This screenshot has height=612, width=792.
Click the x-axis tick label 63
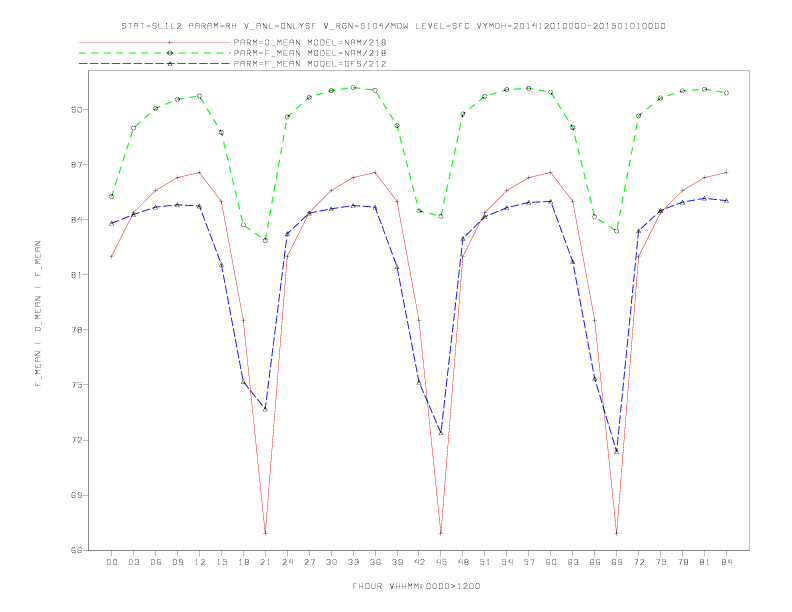coord(573,562)
